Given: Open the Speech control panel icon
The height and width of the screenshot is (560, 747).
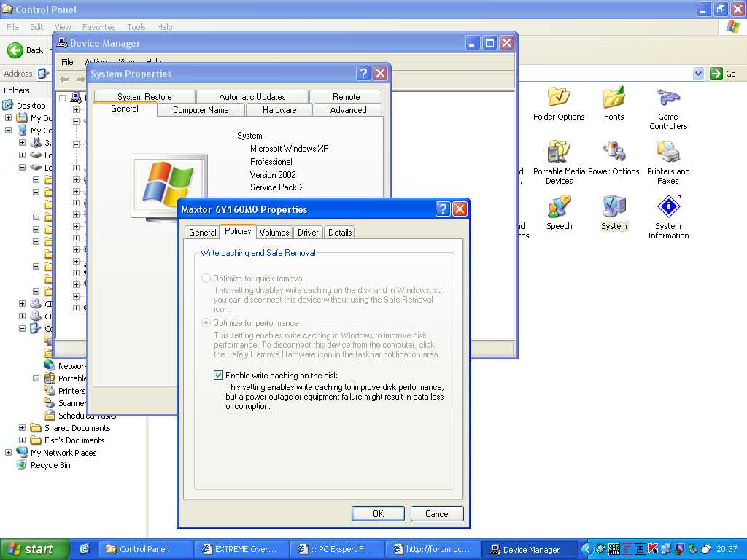Looking at the screenshot, I should click(559, 213).
